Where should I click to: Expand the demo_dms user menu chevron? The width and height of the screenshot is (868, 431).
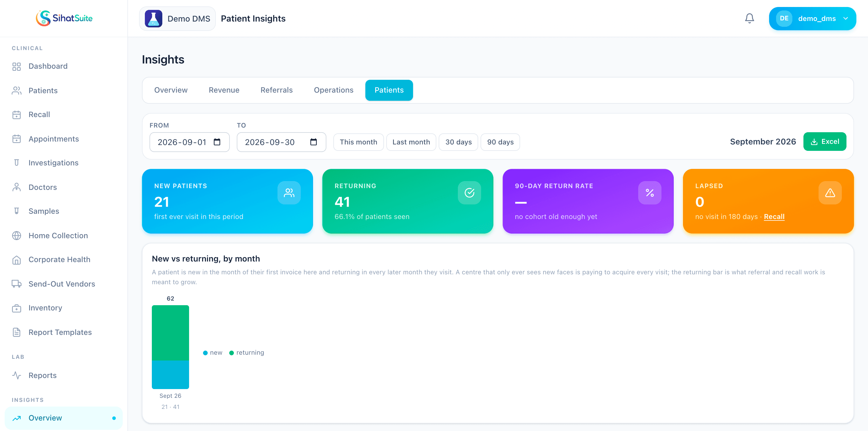coord(845,19)
